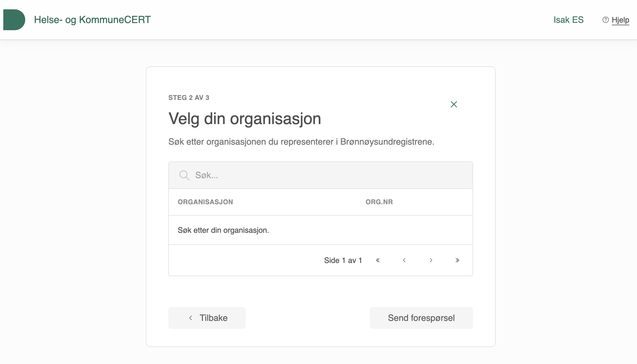Click the green Helse- og KommuneCERT logo
Viewport: 637px width, 364px height.
point(14,20)
